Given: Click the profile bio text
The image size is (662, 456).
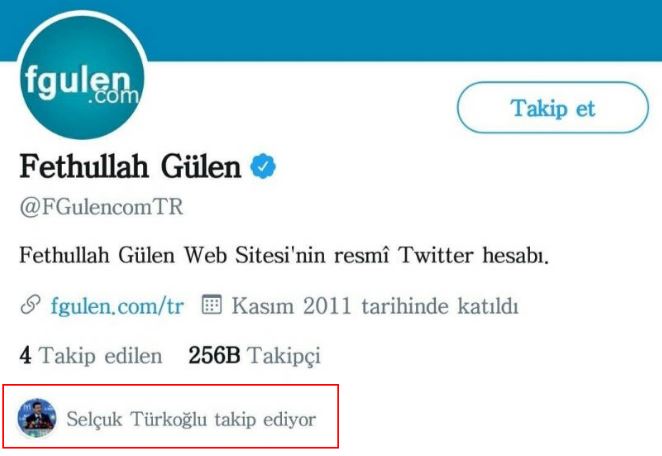Looking at the screenshot, I should (284, 255).
